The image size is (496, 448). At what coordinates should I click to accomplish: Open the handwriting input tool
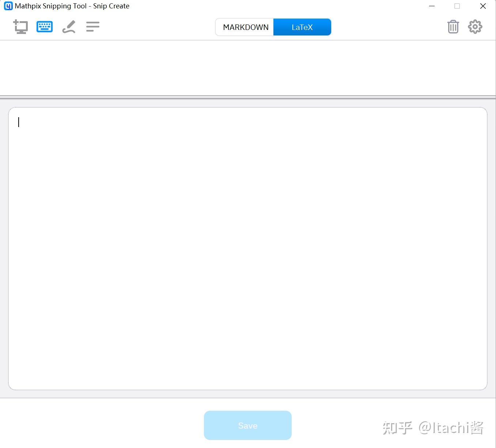[x=69, y=27]
